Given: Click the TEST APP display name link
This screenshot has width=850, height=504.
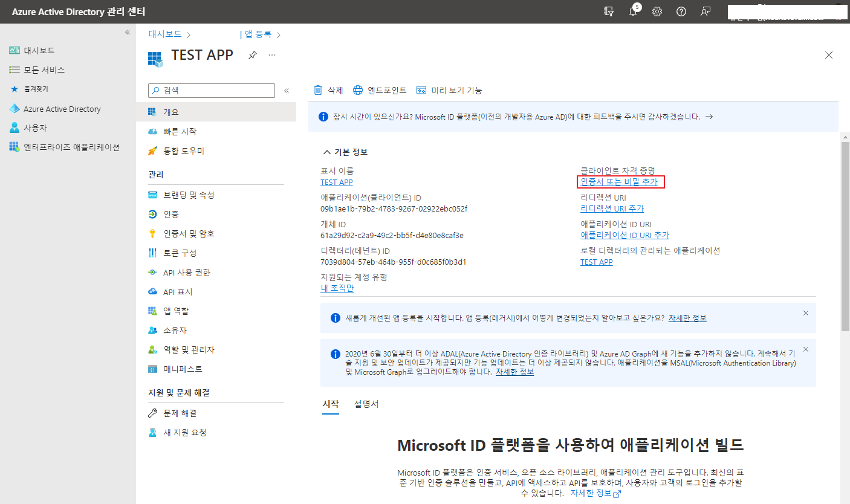Looking at the screenshot, I should click(x=337, y=182).
